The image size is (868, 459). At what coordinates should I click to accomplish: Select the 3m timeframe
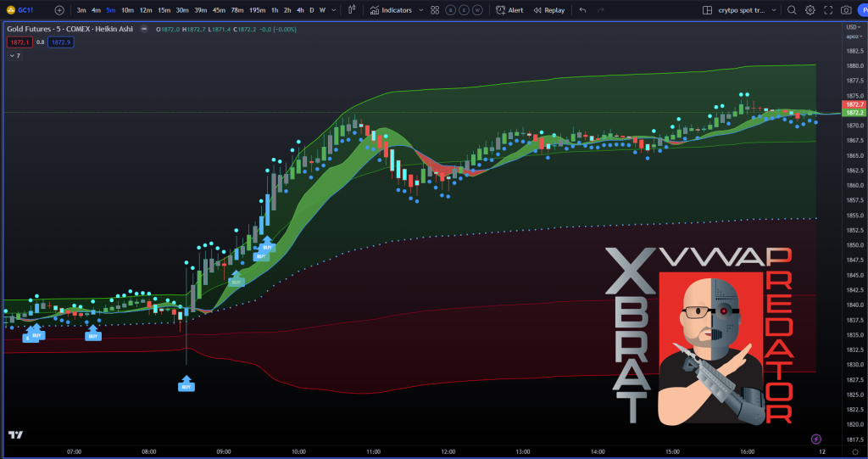[x=81, y=10]
